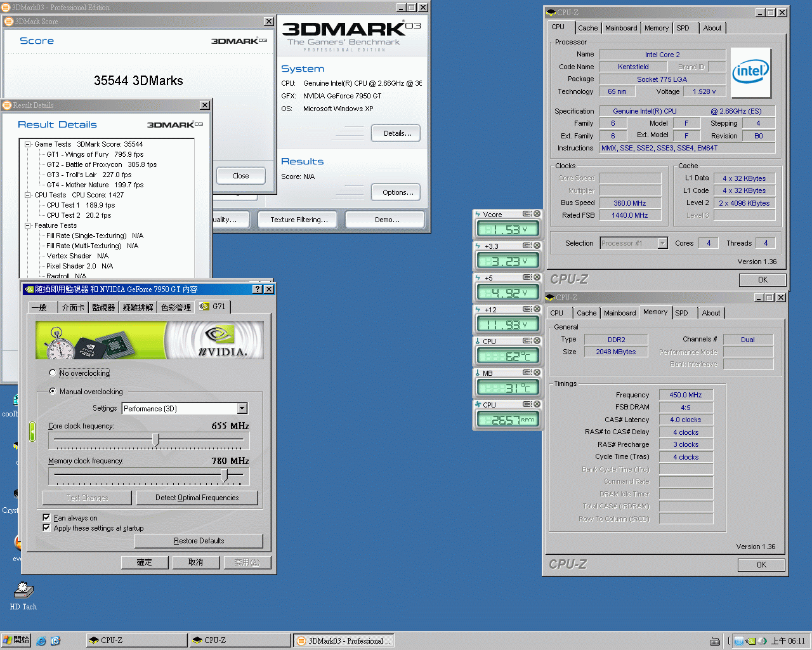Open HD Tach desktop shortcut
The image size is (812, 650).
tap(23, 596)
